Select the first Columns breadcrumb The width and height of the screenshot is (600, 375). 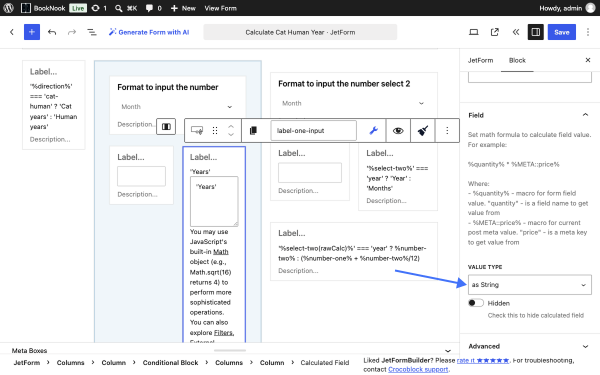tap(70, 363)
